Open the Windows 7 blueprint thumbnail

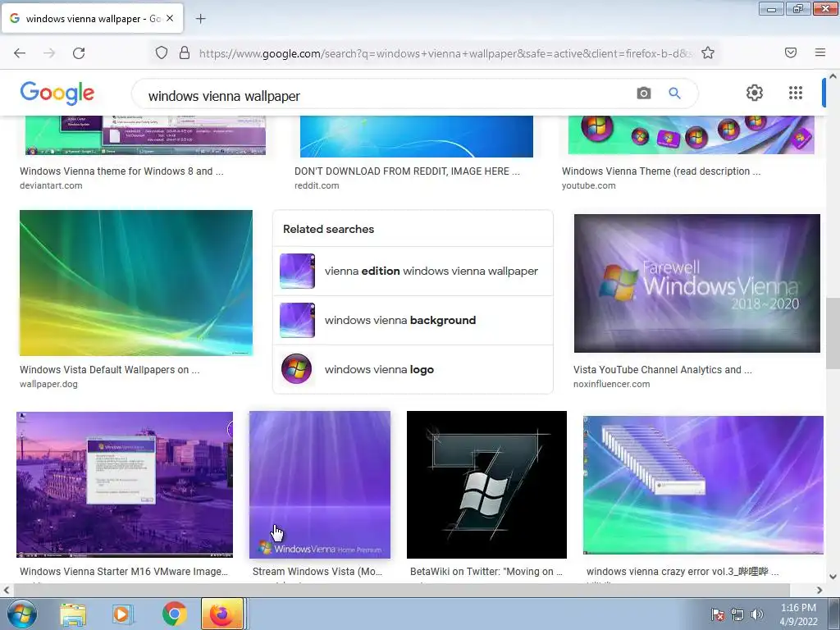pyautogui.click(x=487, y=485)
